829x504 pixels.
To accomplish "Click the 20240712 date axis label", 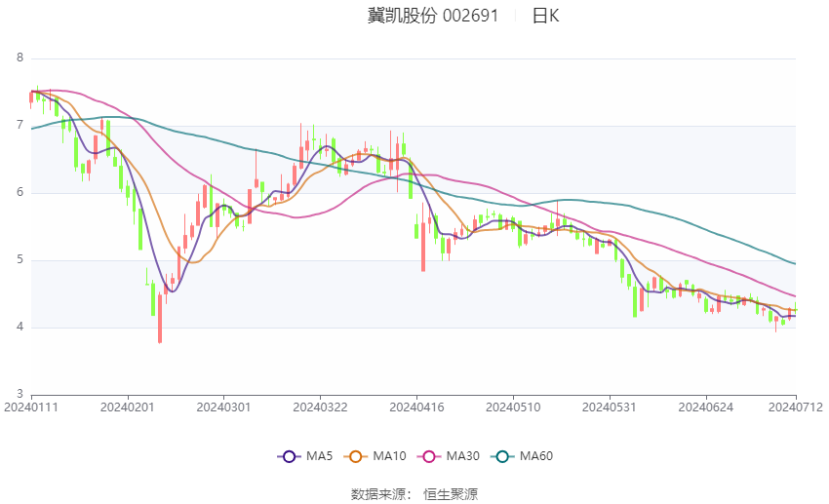I will coord(795,407).
